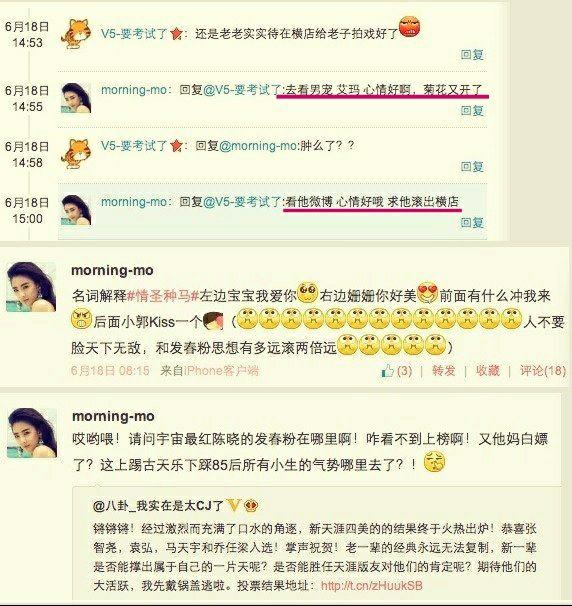Image resolution: width=572 pixels, height=606 pixels.
Task: Click the iPhone客户端 source link
Action: [x=221, y=371]
